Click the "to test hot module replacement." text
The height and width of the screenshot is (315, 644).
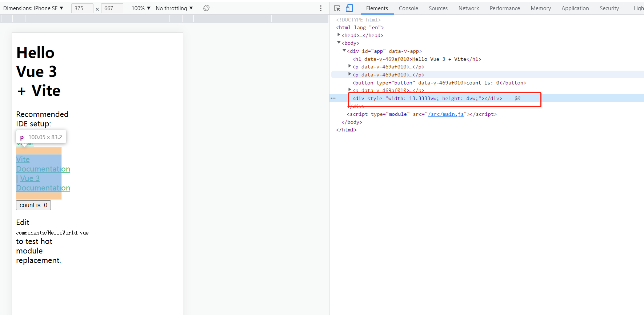click(39, 251)
